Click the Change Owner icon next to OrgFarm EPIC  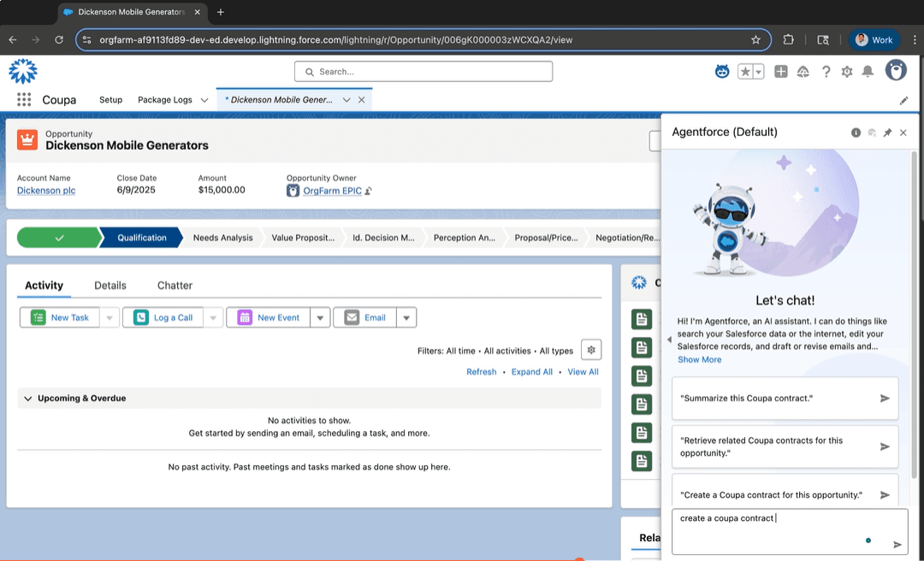pos(368,191)
